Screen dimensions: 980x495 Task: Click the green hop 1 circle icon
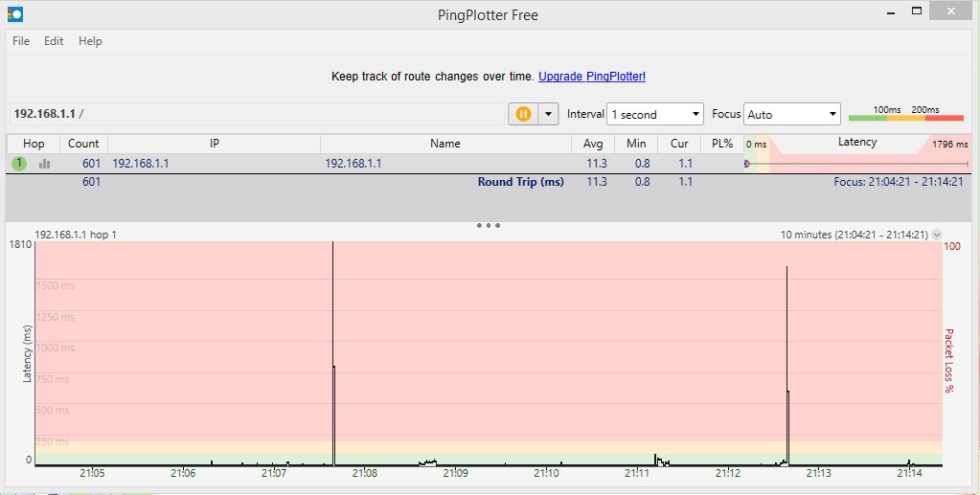pyautogui.click(x=19, y=164)
